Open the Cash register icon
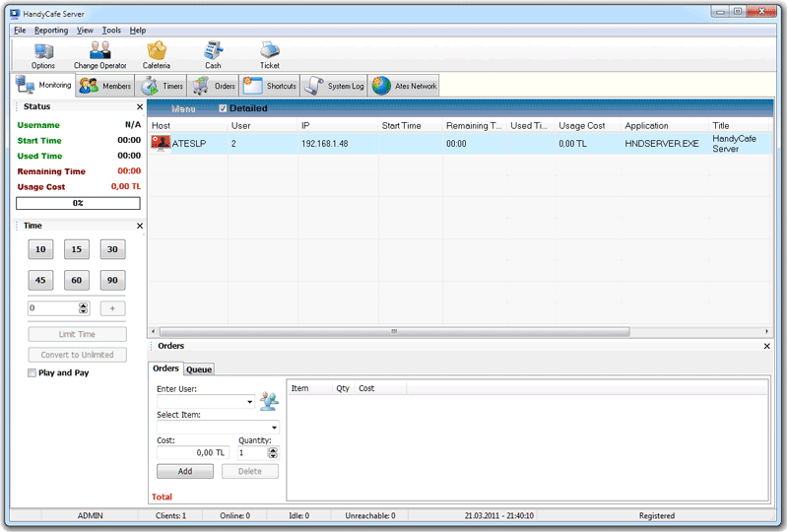788x532 pixels. [x=213, y=51]
